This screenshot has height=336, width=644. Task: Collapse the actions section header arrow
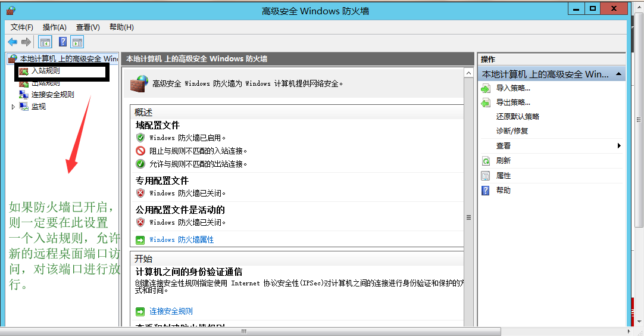coord(618,74)
